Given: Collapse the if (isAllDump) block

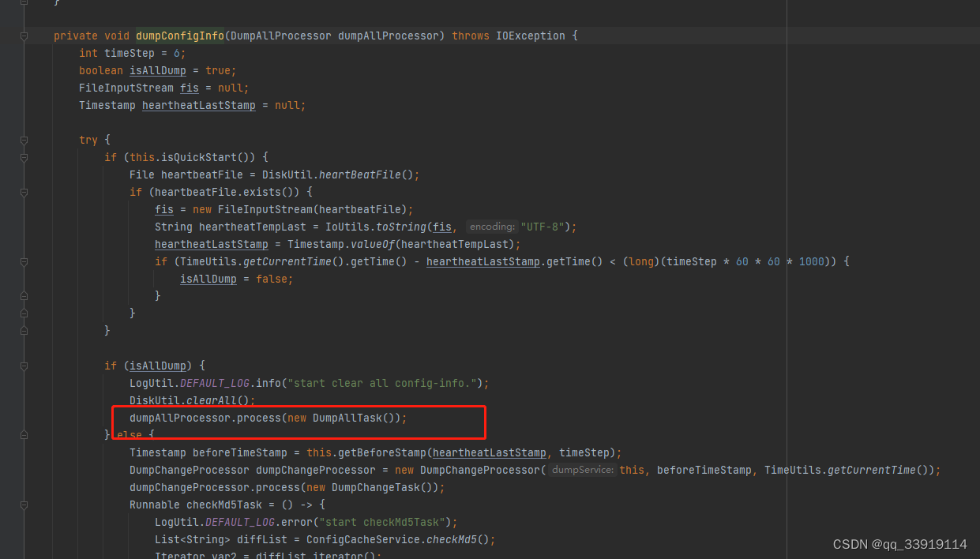Looking at the screenshot, I should [24, 366].
